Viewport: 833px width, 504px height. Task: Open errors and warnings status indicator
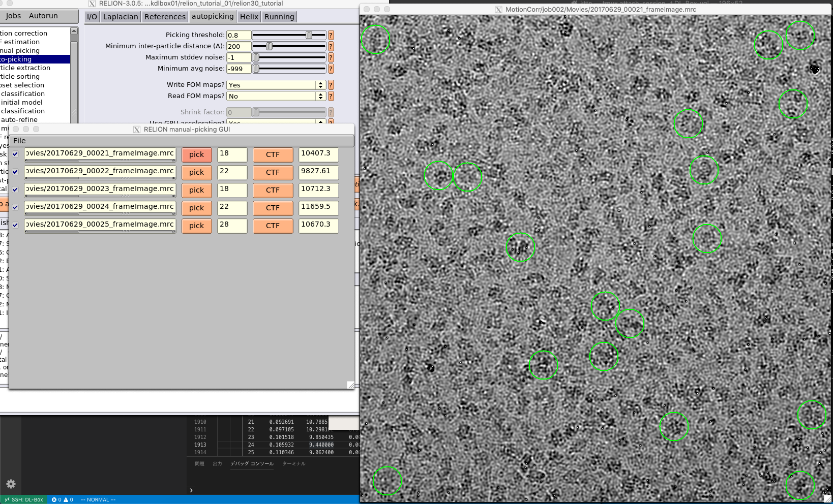62,499
